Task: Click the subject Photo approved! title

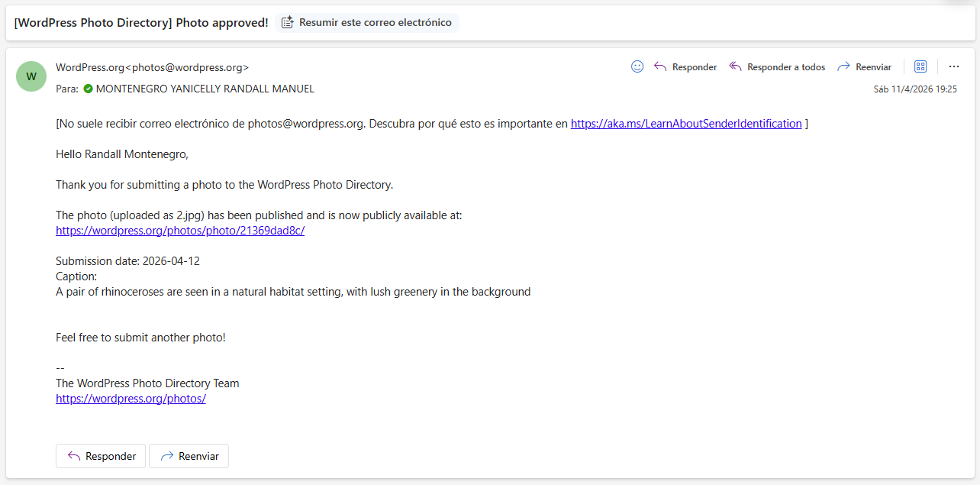Action: [x=141, y=23]
